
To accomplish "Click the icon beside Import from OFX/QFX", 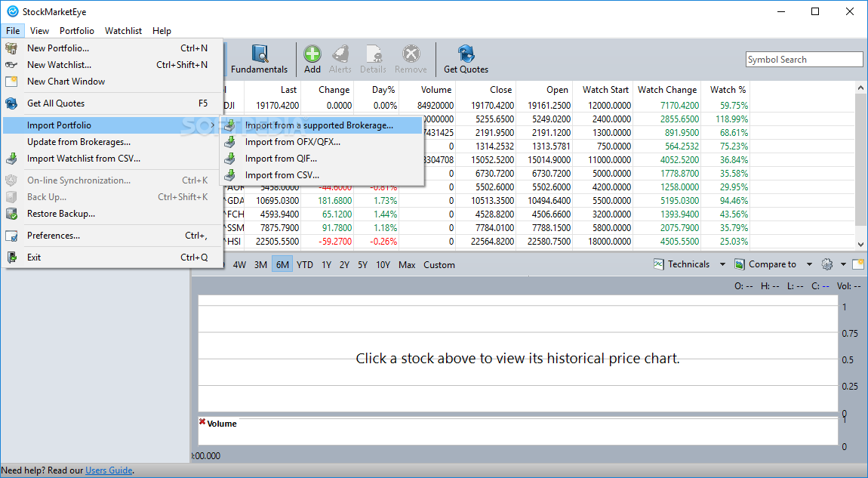I will click(x=229, y=142).
